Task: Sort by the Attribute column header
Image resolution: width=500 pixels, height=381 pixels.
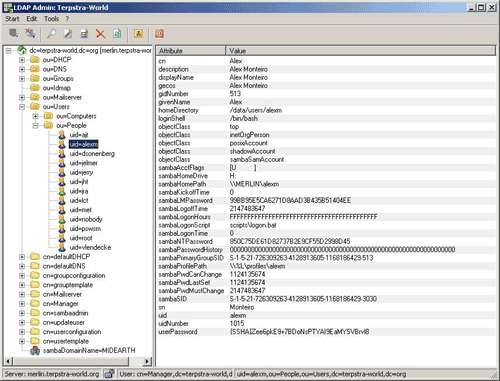Action: pos(191,51)
